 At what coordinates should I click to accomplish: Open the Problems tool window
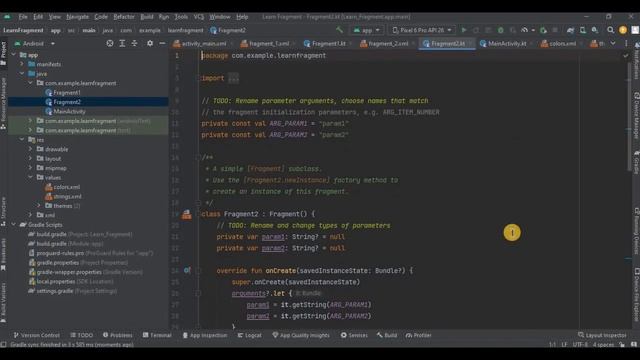tap(118, 335)
